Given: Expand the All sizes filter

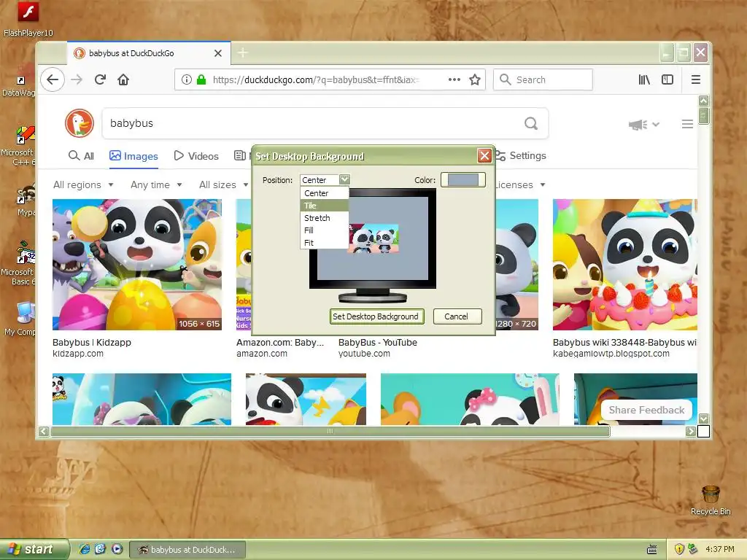Looking at the screenshot, I should click(x=224, y=184).
